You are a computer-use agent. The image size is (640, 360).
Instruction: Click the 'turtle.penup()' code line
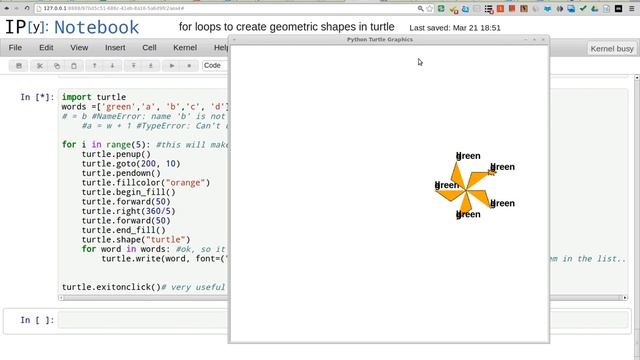[x=116, y=154]
